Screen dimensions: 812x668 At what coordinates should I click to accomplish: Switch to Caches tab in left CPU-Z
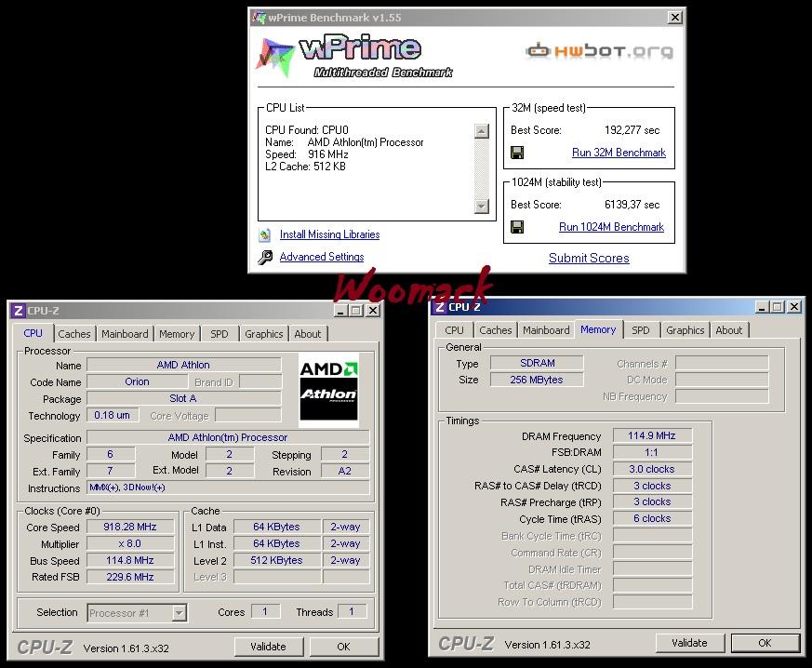coord(74,334)
